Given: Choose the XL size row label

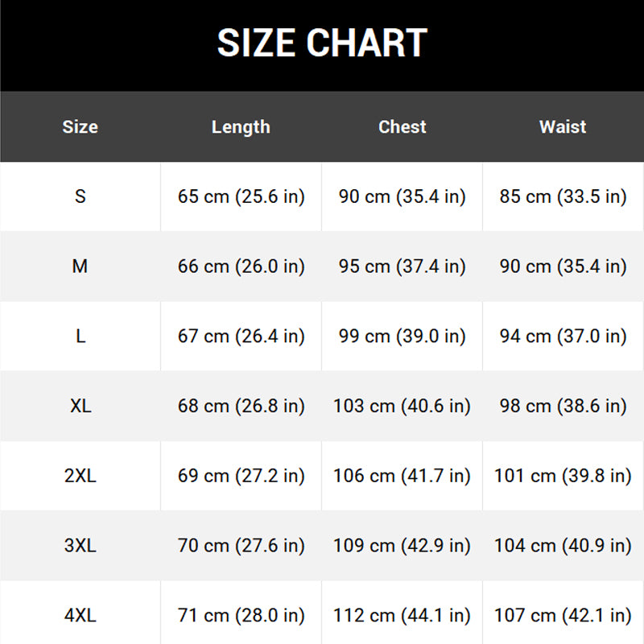Looking at the screenshot, I should tap(80, 406).
